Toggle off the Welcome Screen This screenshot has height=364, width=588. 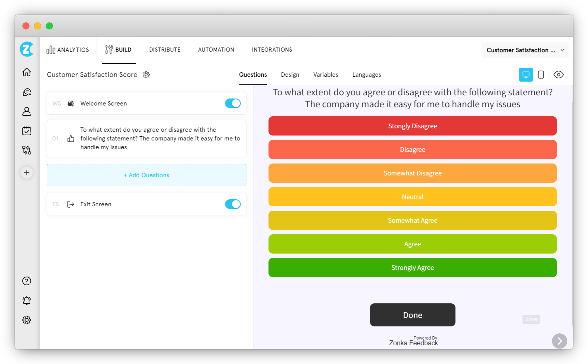232,103
